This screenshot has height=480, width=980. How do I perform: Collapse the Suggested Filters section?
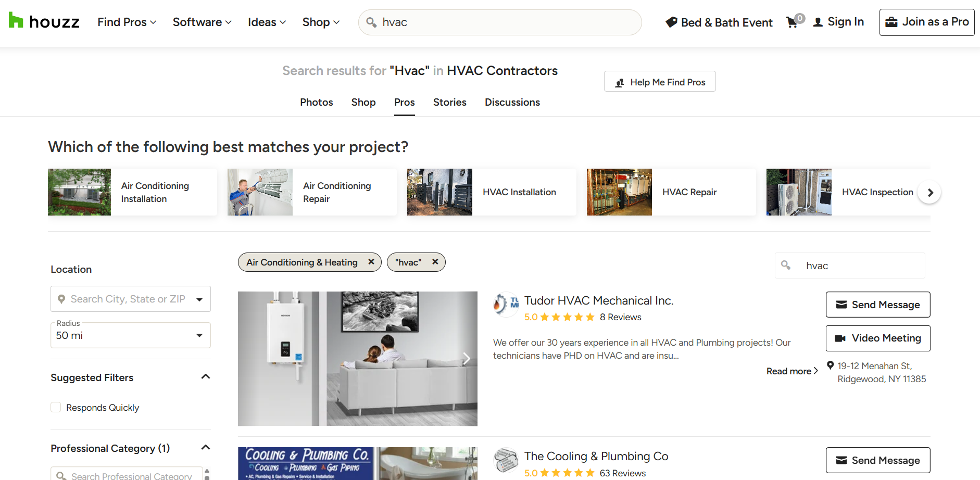(x=205, y=376)
